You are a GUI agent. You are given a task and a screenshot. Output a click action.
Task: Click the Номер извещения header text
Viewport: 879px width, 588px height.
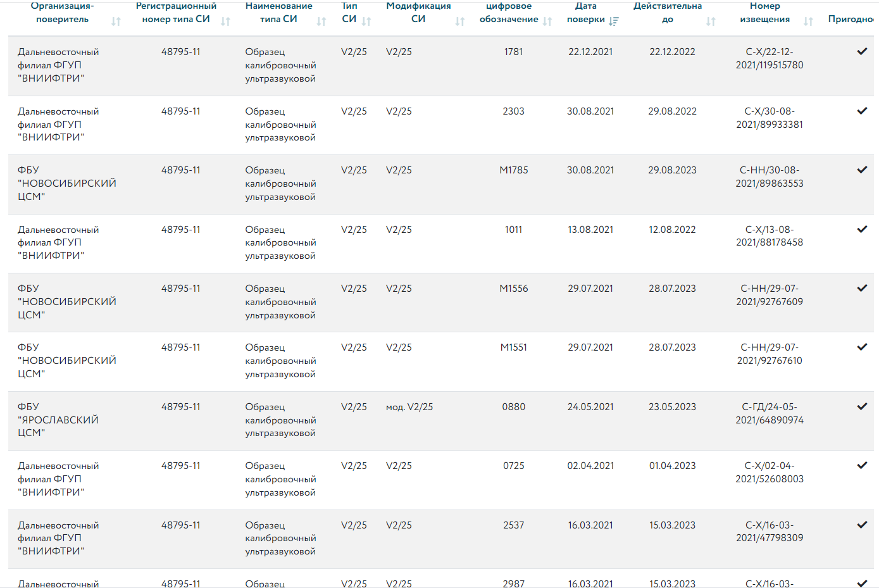[x=764, y=13]
